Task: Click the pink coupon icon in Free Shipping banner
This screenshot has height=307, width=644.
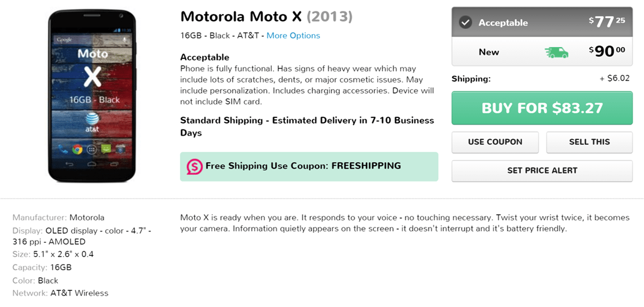Action: pos(195,167)
